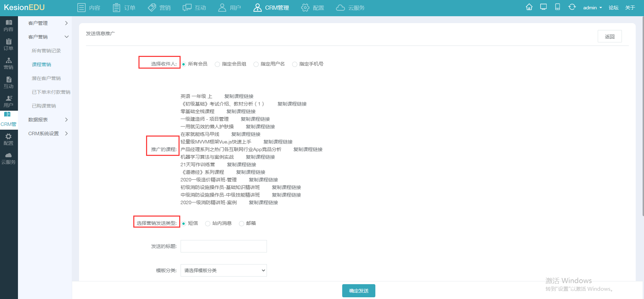
Task: Click the KesionEDU logo
Action: pos(24,8)
